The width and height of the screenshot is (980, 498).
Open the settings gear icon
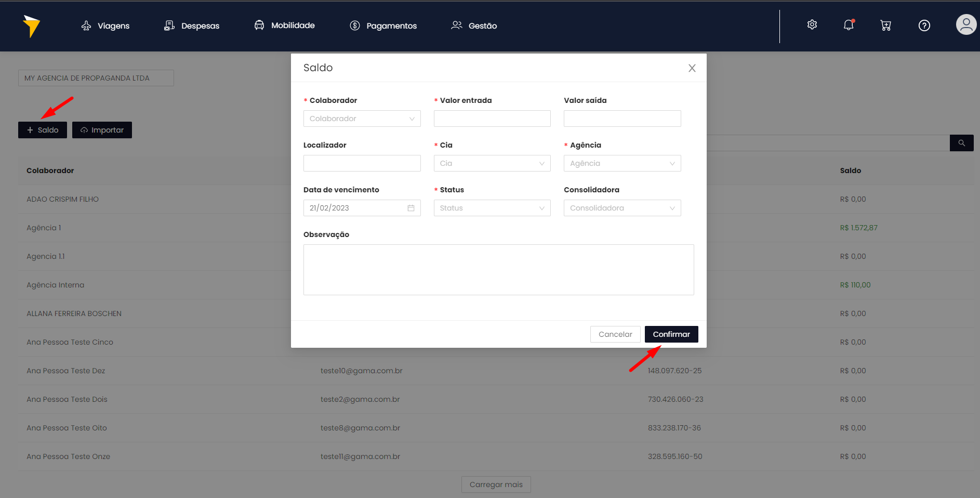pyautogui.click(x=812, y=25)
